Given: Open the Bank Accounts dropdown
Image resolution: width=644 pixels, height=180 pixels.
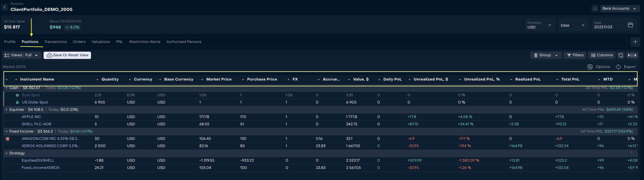Looking at the screenshot, I should (x=619, y=8).
